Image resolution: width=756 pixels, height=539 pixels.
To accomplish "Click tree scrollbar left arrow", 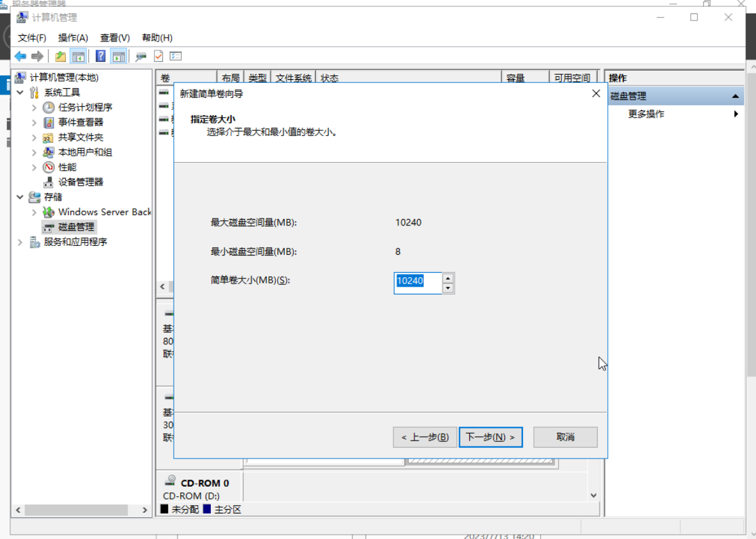I will [18, 510].
